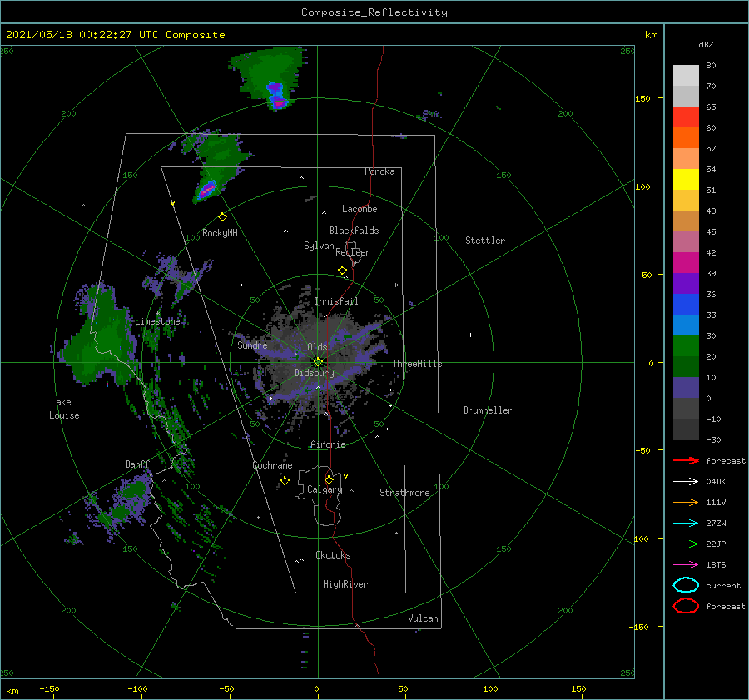Select the -10 dBZ dark-gray swatch
This screenshot has height=700, width=749.
point(686,429)
